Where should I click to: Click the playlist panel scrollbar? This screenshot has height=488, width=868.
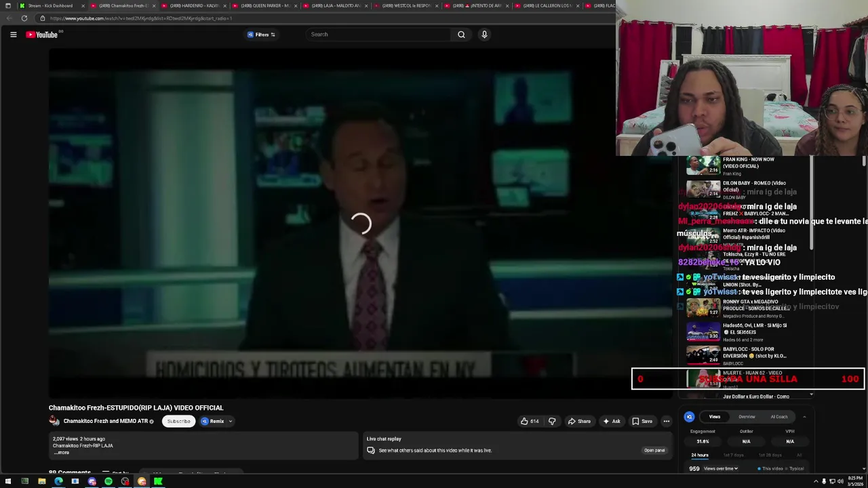811,203
